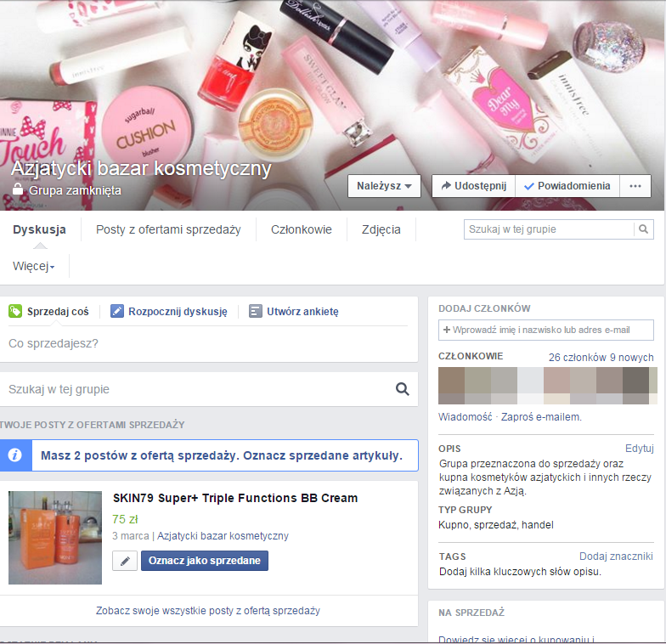Click the add members name or e-mail field

pyautogui.click(x=545, y=330)
